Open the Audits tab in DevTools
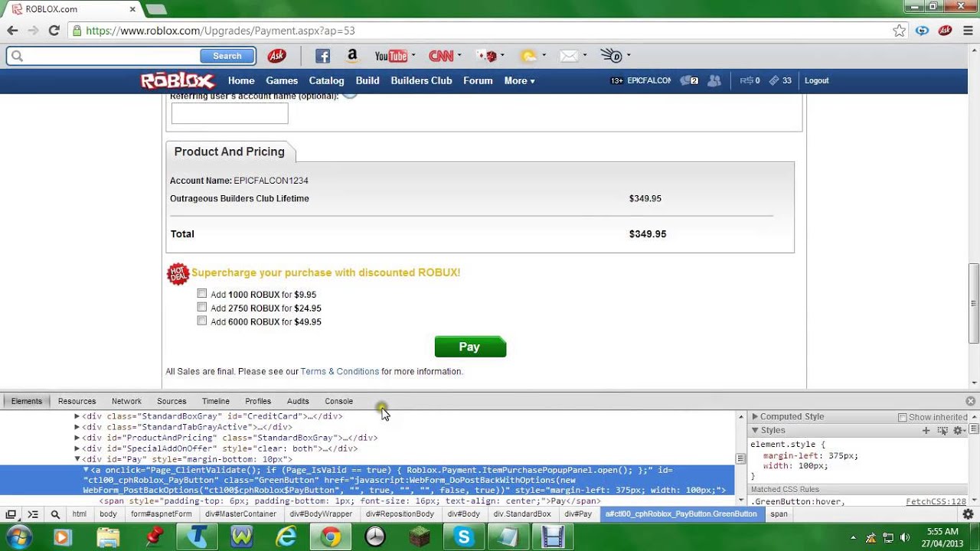 (x=298, y=401)
